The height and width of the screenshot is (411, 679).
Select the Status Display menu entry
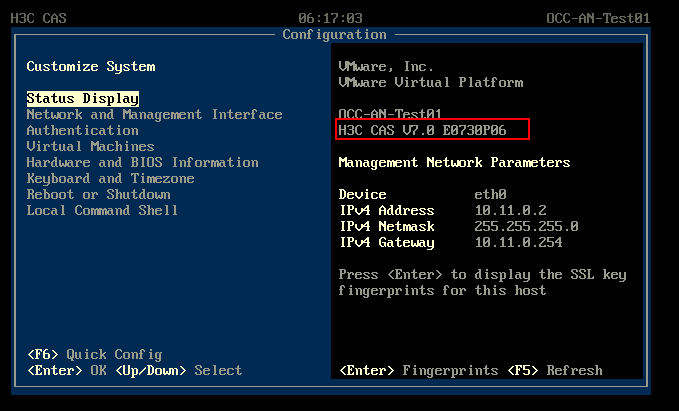tap(82, 99)
